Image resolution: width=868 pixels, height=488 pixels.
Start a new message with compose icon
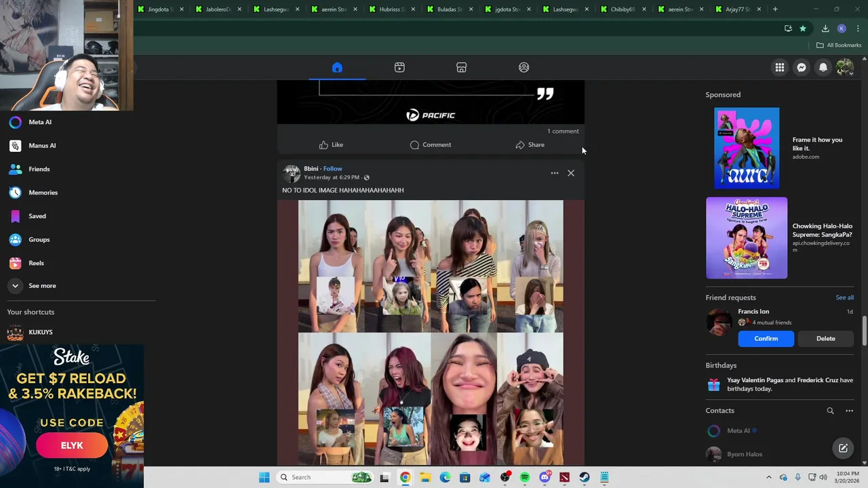(843, 448)
